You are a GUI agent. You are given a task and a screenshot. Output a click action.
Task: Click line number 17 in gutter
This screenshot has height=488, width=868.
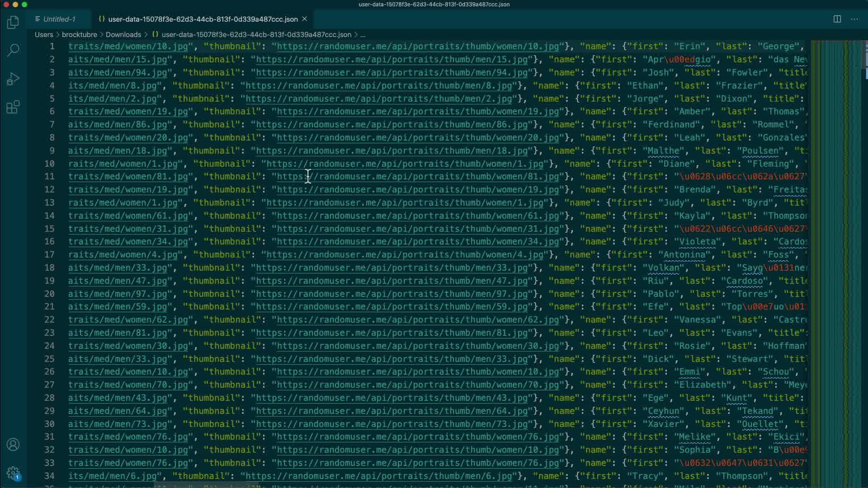tap(49, 255)
